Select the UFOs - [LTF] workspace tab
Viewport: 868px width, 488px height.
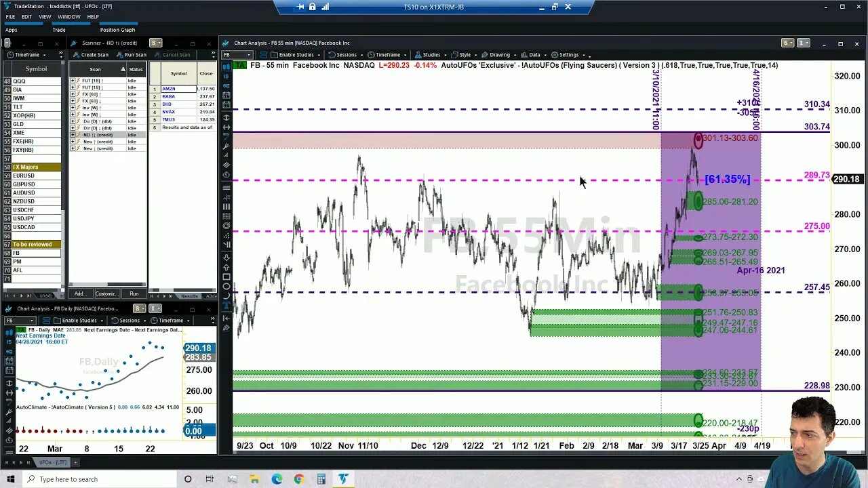(52, 462)
